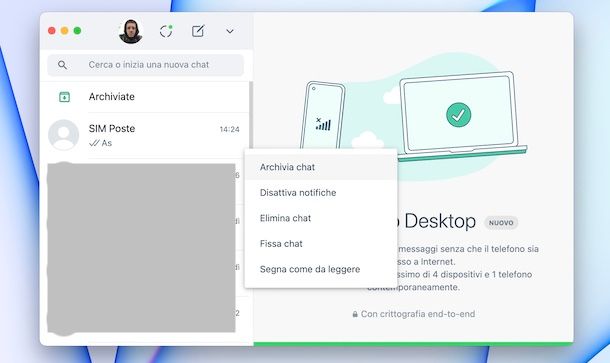Pick Segna come da leggere
610x363 pixels.
tap(321, 269)
